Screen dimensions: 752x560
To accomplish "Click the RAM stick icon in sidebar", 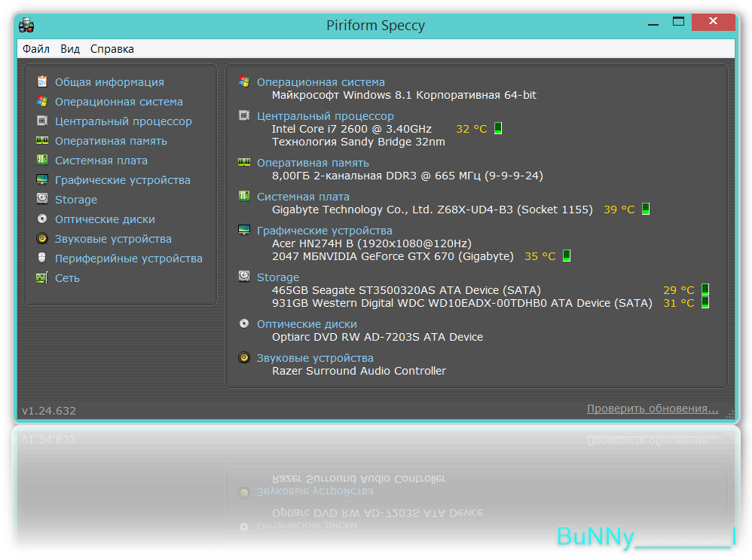I will [x=42, y=141].
